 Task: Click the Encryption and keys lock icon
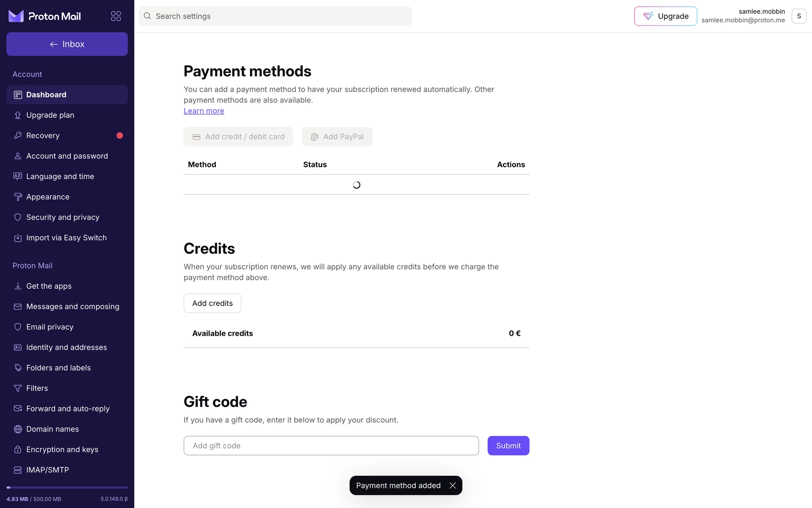click(18, 450)
